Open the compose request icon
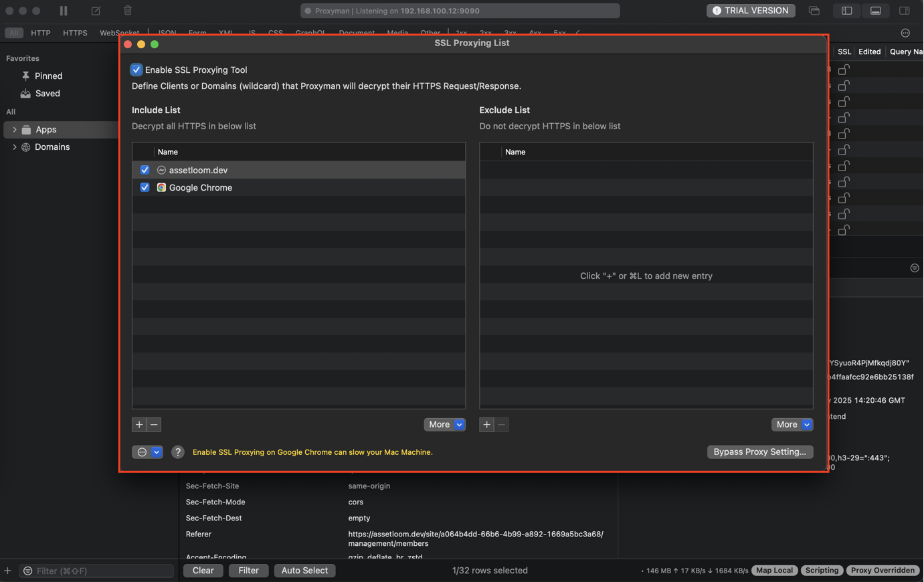This screenshot has width=924, height=582. 96,11
